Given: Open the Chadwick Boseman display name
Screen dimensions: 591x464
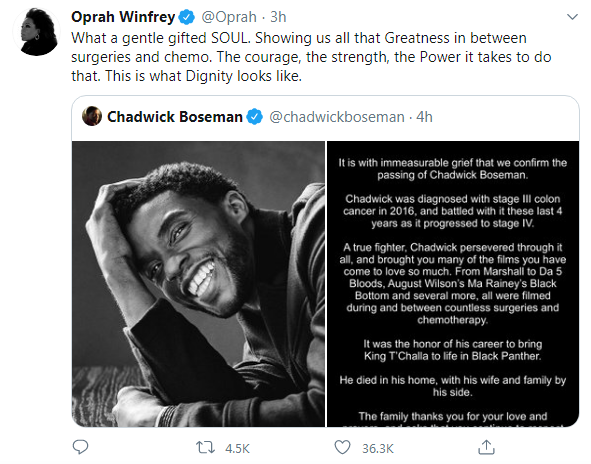Looking at the screenshot, I should pyautogui.click(x=175, y=117).
